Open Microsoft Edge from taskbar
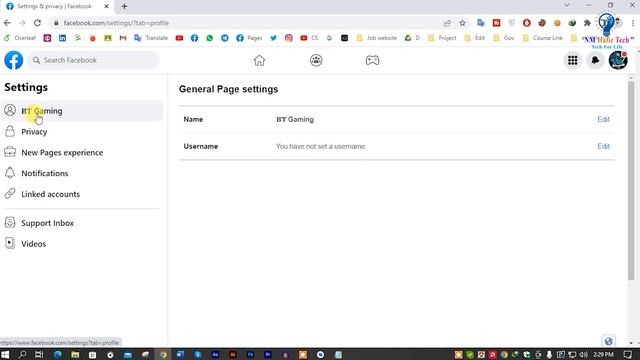Screen dimensions: 640x360 (x=58, y=354)
